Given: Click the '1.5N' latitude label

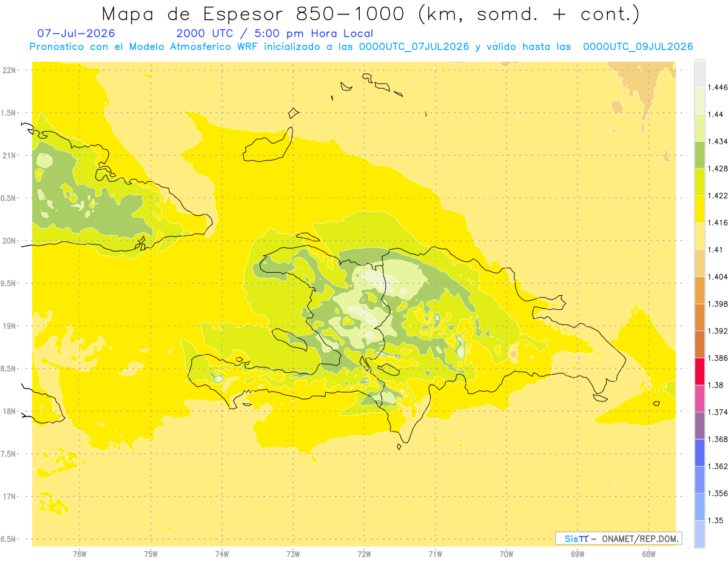Looking at the screenshot, I should coord(9,113).
